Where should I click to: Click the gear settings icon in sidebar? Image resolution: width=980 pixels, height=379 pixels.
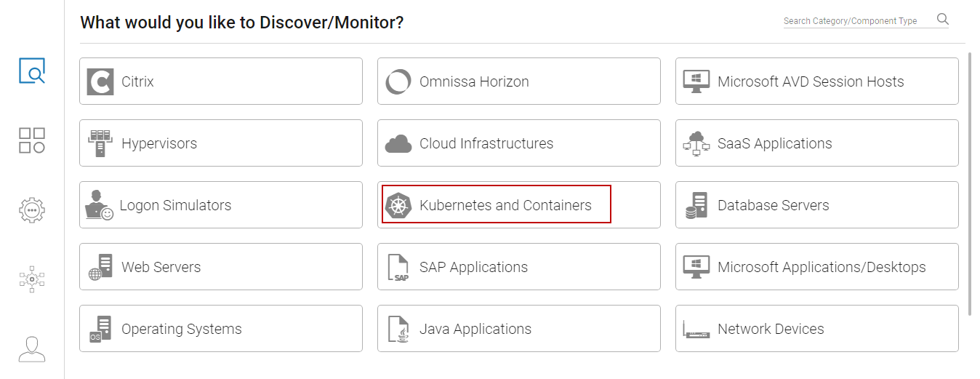[32, 210]
